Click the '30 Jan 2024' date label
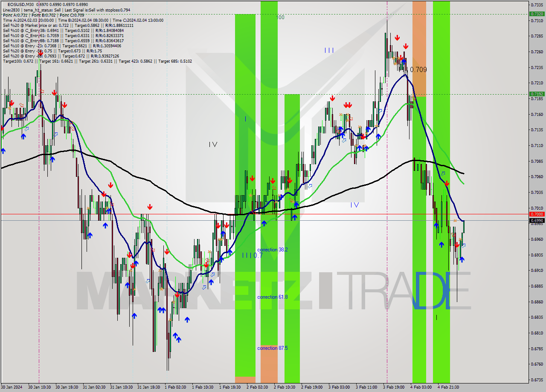 pyautogui.click(x=11, y=387)
